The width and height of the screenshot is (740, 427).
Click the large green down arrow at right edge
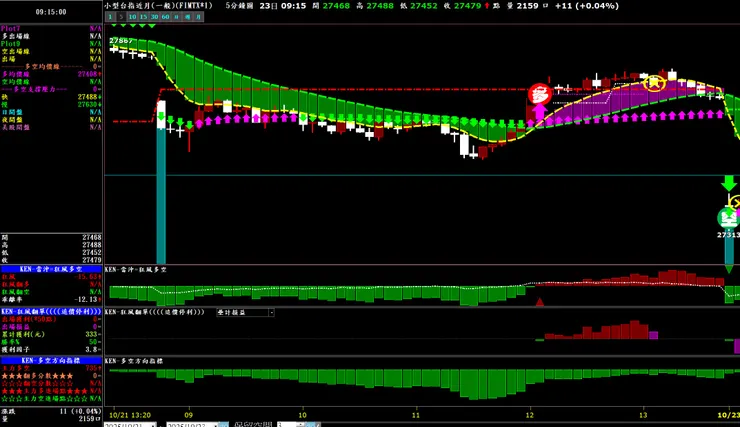[729, 183]
